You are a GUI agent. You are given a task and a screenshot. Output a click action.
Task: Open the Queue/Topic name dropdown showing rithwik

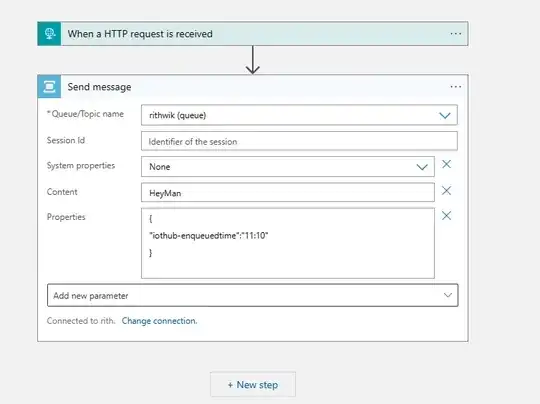[x=299, y=115]
